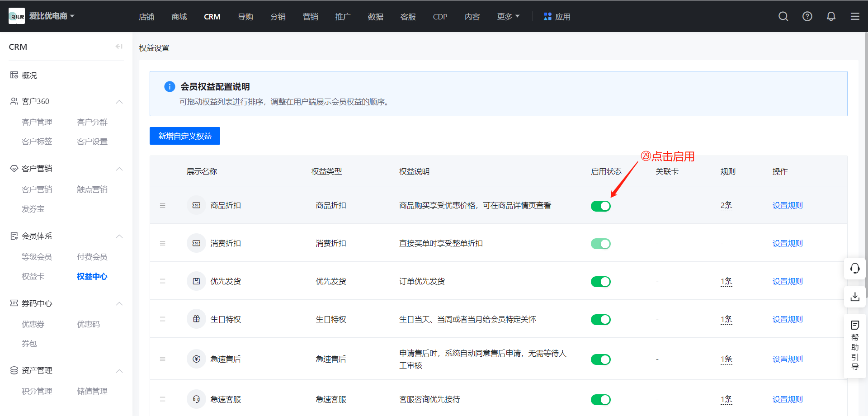Toggle the 消费折扣 enable switch
Image resolution: width=868 pixels, height=416 pixels.
coord(601,244)
